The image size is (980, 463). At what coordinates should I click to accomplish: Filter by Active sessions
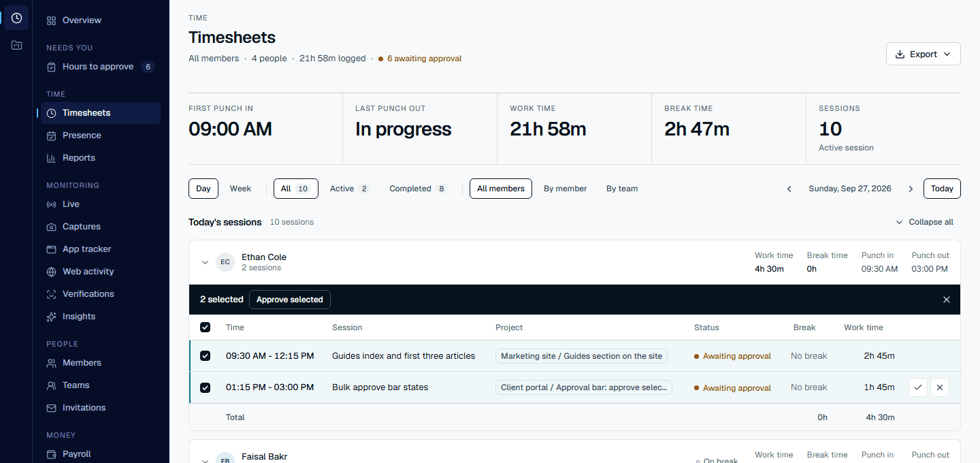pos(349,189)
